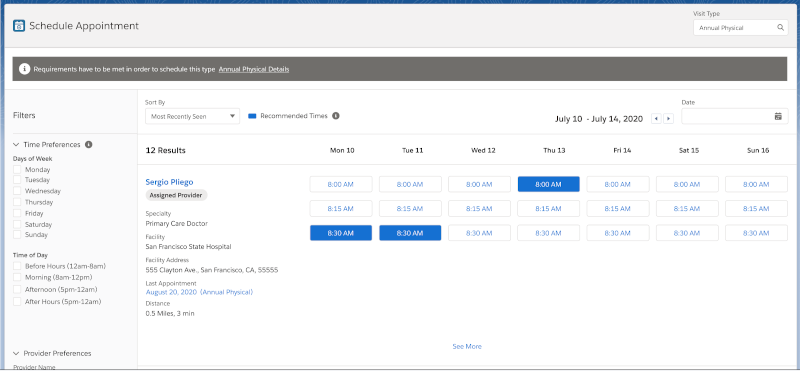
Task: Select Tue 11 at 8:00 AM
Action: click(410, 184)
